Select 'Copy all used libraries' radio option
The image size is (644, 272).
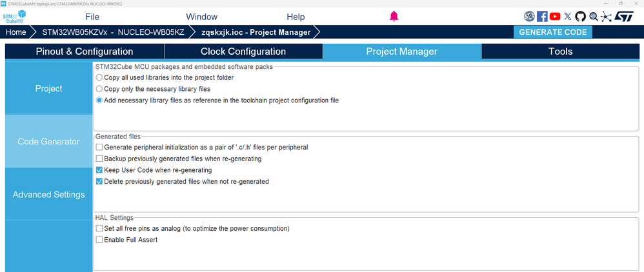click(99, 77)
